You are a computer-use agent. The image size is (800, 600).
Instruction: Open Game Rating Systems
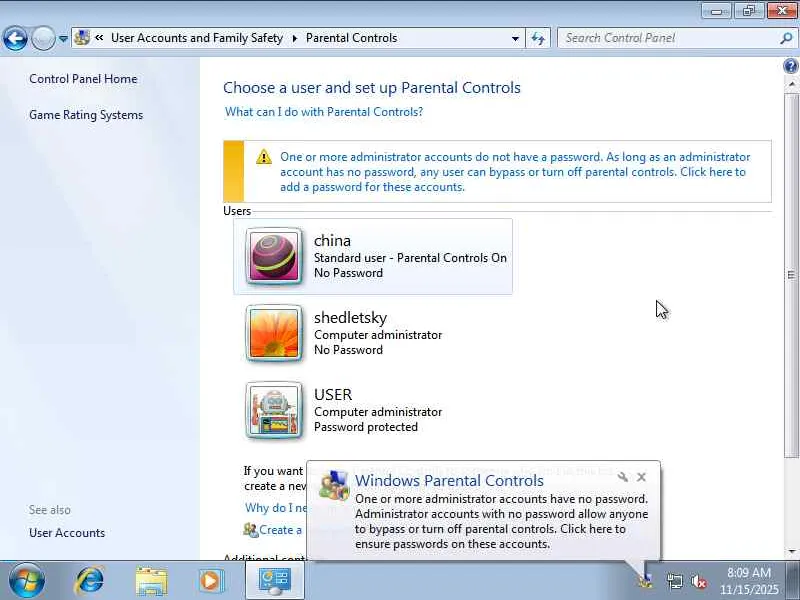(86, 115)
